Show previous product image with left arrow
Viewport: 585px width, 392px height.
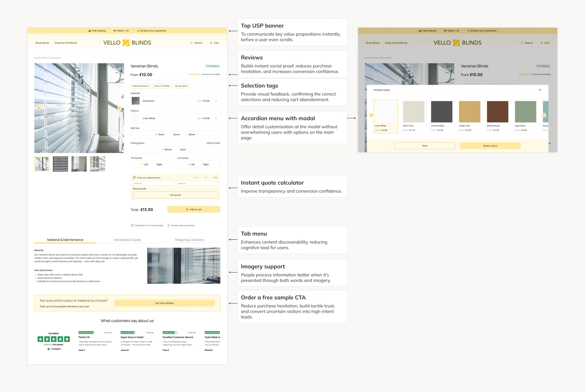(x=39, y=108)
